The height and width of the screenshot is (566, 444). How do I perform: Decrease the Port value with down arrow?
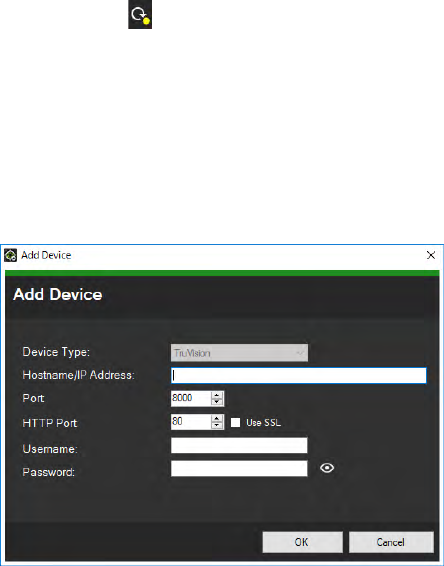pyautogui.click(x=217, y=402)
